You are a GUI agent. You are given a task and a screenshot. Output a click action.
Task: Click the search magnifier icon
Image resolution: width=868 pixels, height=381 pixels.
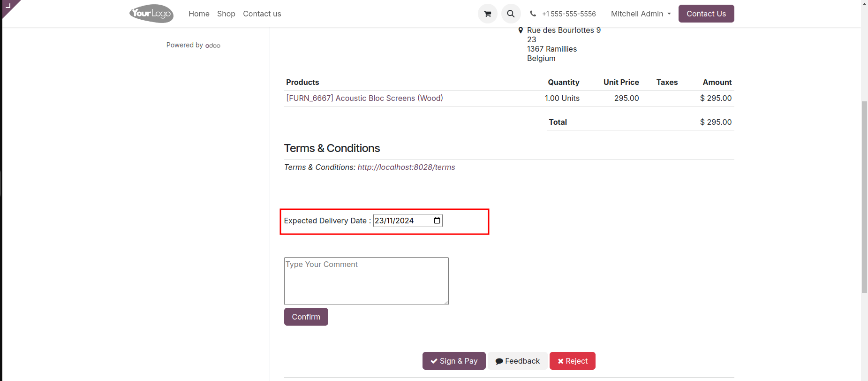tap(511, 14)
